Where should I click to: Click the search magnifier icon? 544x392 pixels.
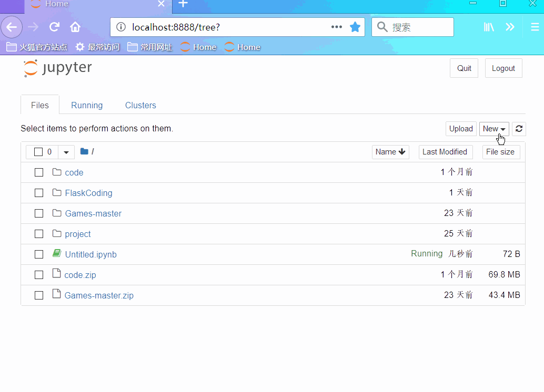382,27
